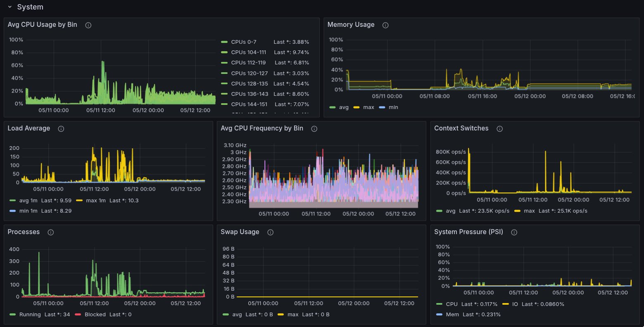This screenshot has width=644, height=327.
Task: Toggle CPUs 104-111 series in legend
Action: (249, 52)
